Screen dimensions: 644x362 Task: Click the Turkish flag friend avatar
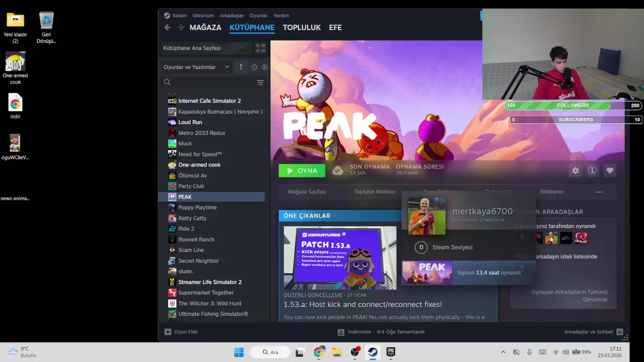pyautogui.click(x=581, y=237)
